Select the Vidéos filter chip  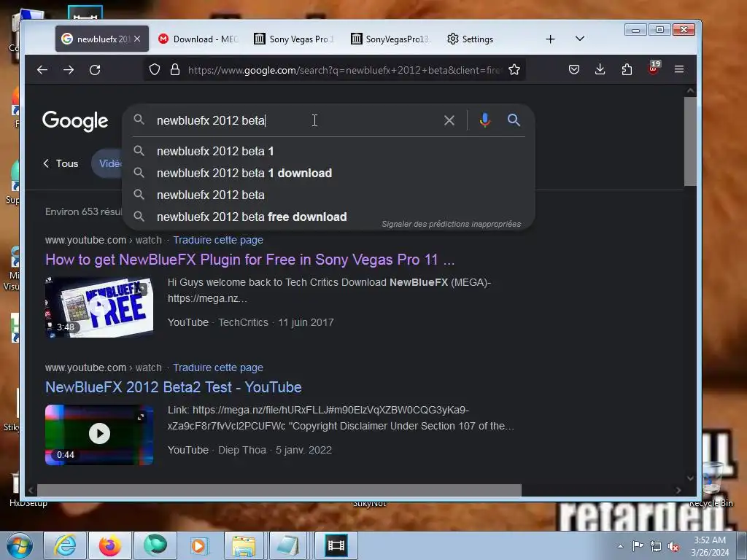tap(107, 163)
